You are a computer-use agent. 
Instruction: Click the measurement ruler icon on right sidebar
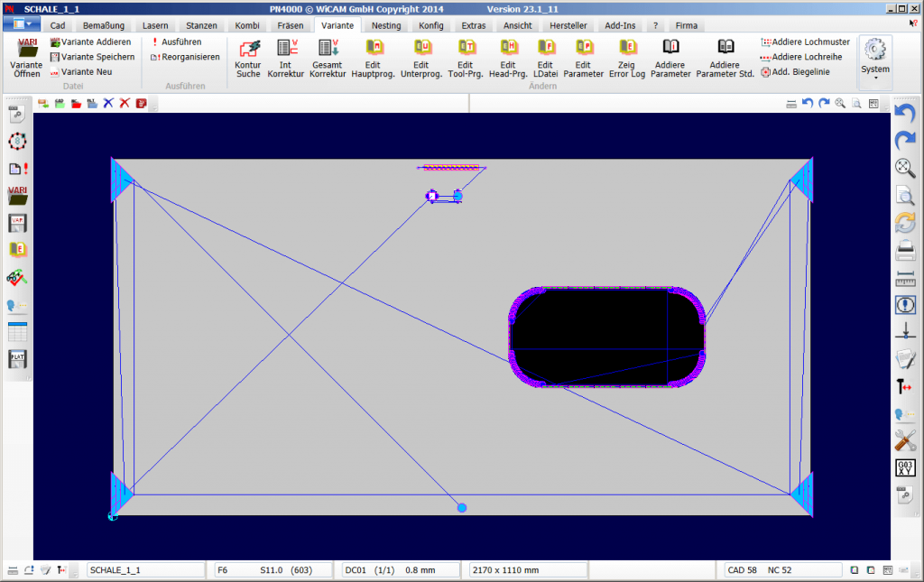[x=905, y=278]
